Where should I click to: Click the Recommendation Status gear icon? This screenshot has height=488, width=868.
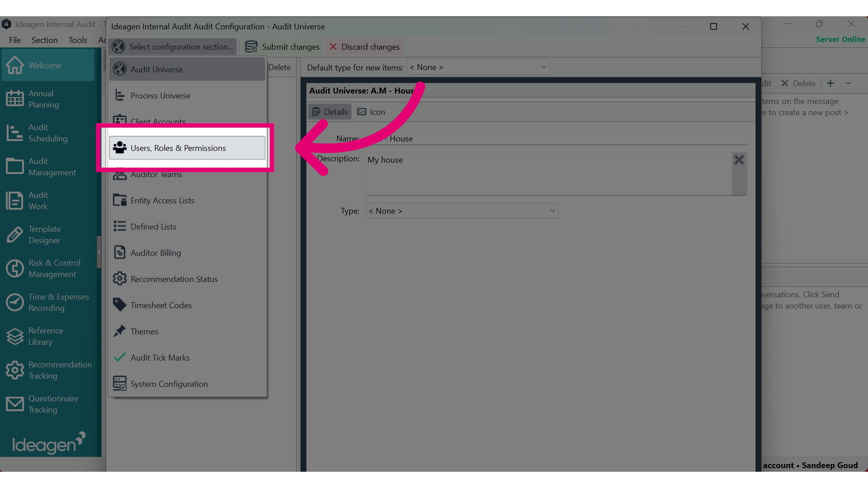(x=120, y=278)
